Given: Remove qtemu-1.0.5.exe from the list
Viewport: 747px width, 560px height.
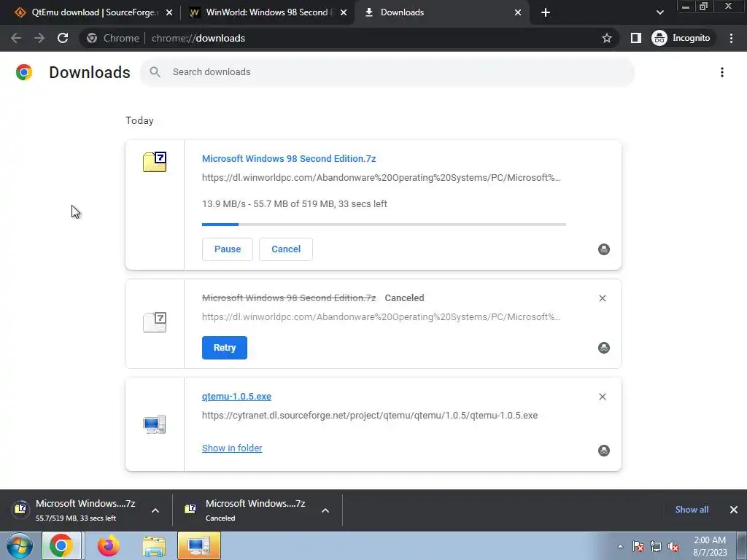Looking at the screenshot, I should point(602,397).
